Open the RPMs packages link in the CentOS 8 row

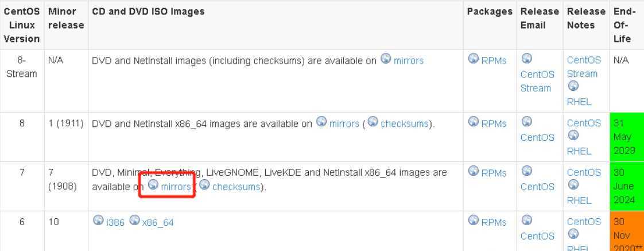[494, 123]
